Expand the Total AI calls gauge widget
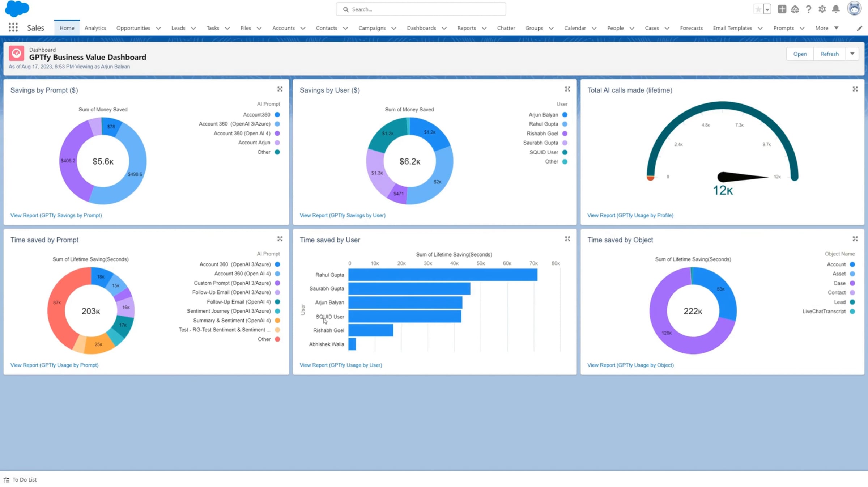This screenshot has width=868, height=487. [855, 89]
